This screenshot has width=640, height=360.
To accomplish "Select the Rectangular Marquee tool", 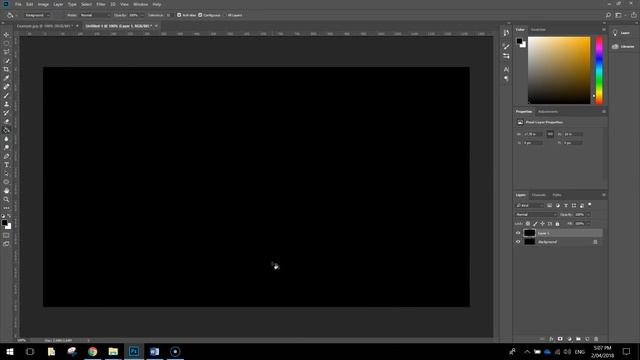I will click(6, 43).
